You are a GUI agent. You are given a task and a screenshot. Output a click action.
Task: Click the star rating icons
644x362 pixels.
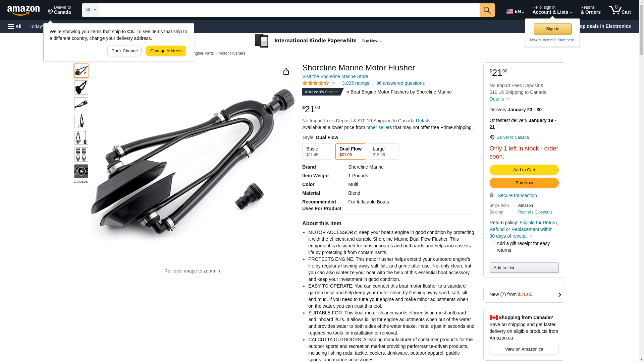(316, 83)
